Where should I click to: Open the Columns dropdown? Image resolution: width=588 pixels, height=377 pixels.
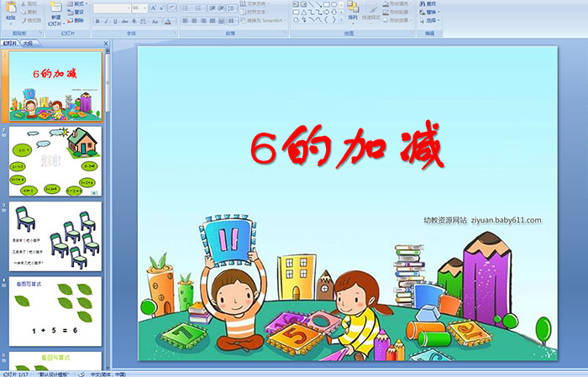pos(233,21)
